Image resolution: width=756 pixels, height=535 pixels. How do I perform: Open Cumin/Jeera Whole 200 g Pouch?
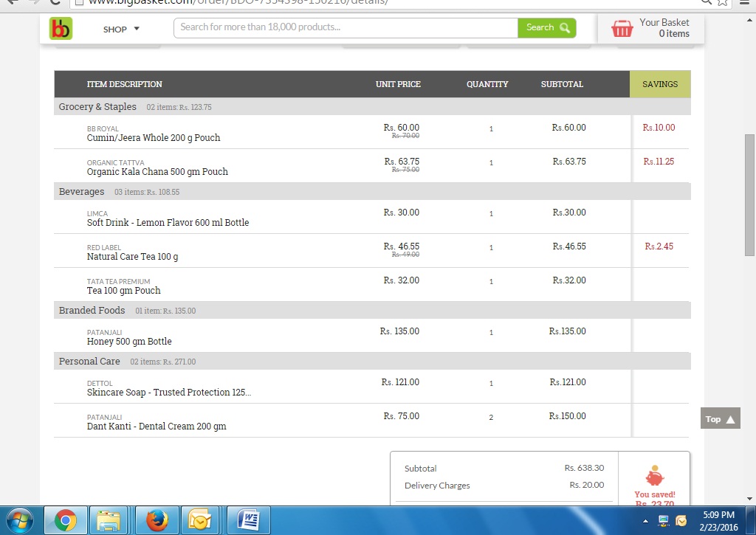click(x=154, y=138)
